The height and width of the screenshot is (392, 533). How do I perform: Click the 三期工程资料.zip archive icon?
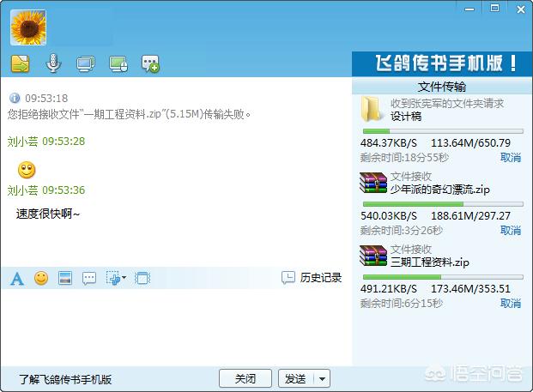373,256
